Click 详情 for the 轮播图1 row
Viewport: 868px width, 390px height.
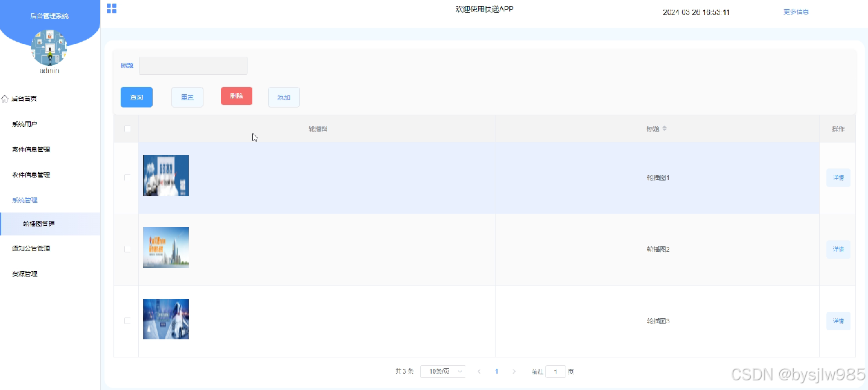tap(838, 177)
